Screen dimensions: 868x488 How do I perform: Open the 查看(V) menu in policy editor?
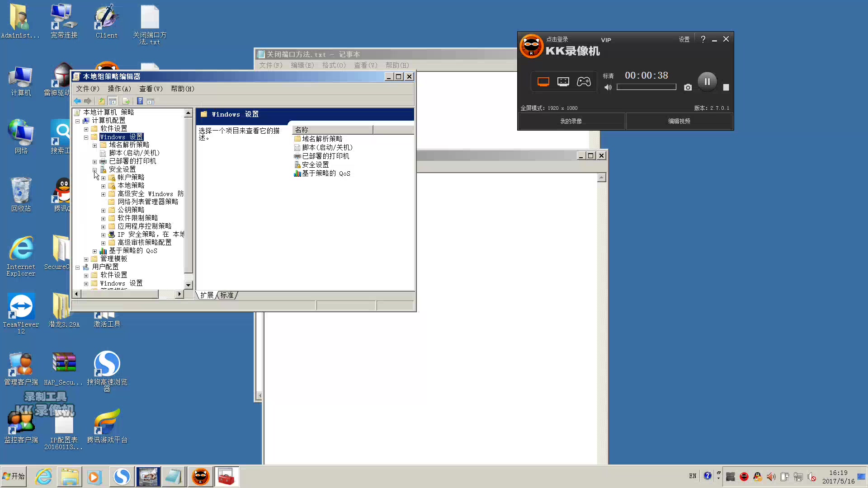(x=151, y=89)
